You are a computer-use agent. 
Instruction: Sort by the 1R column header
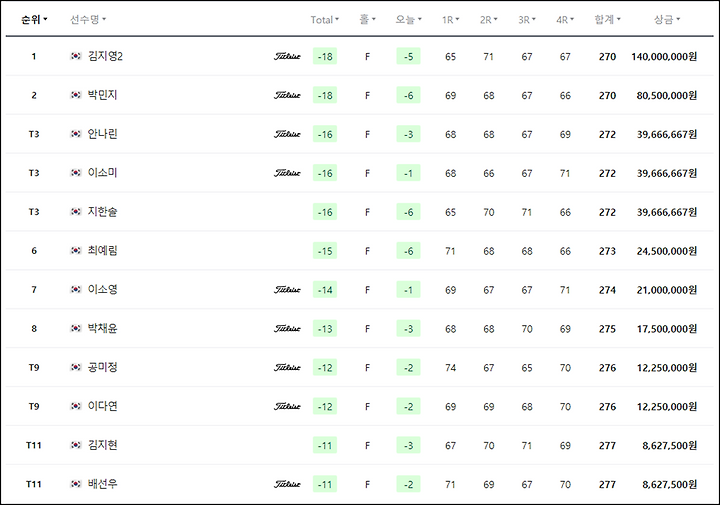[450, 20]
